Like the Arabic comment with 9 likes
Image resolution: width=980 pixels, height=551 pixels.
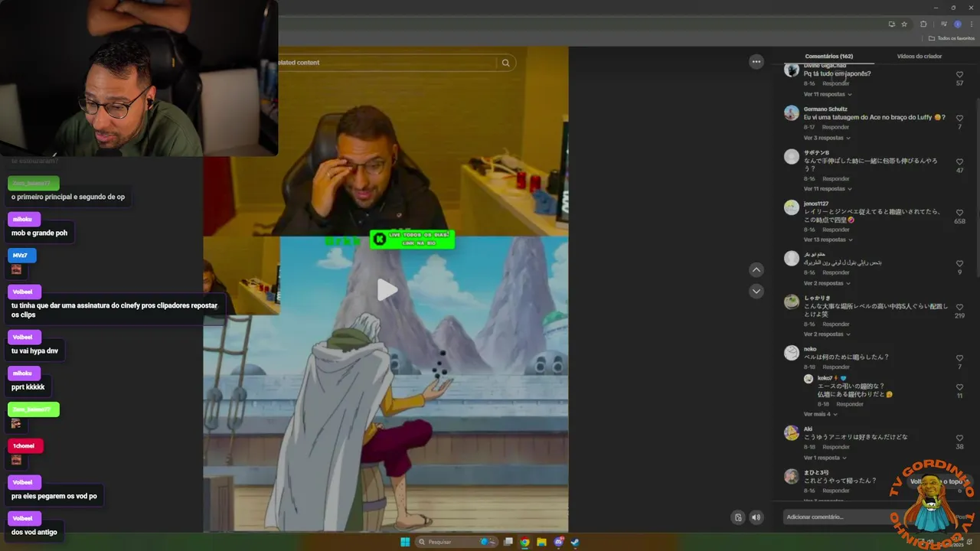[959, 264]
